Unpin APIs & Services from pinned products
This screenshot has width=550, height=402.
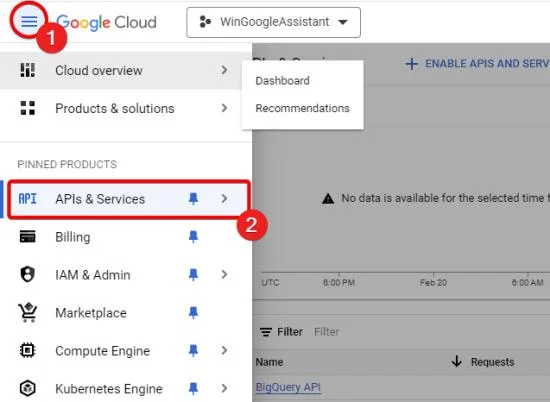pyautogui.click(x=193, y=199)
